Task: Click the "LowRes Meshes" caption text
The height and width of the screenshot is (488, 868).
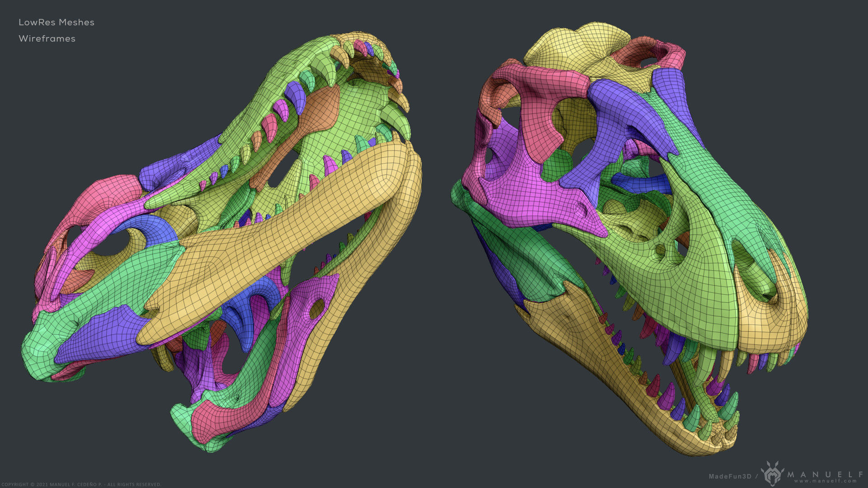Action: 57,22
